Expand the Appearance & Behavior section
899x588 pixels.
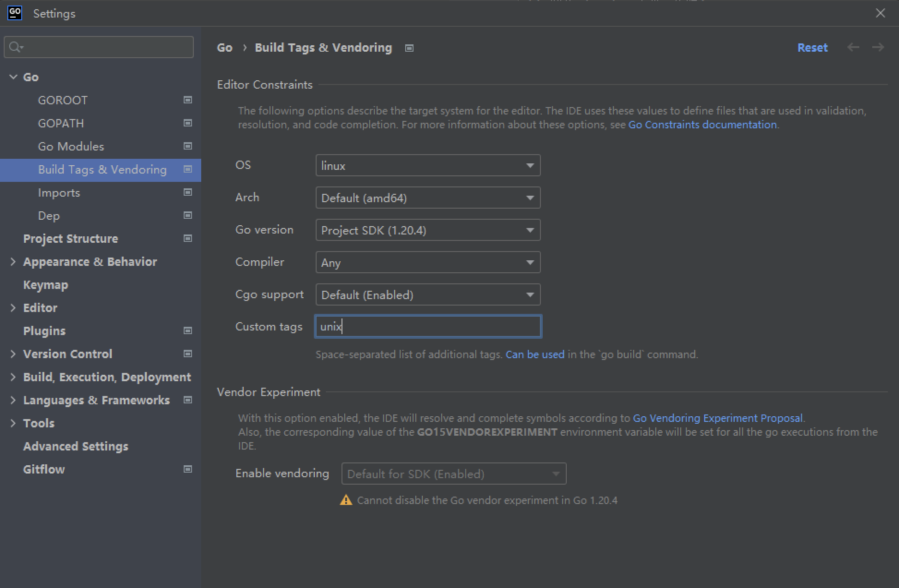point(13,262)
